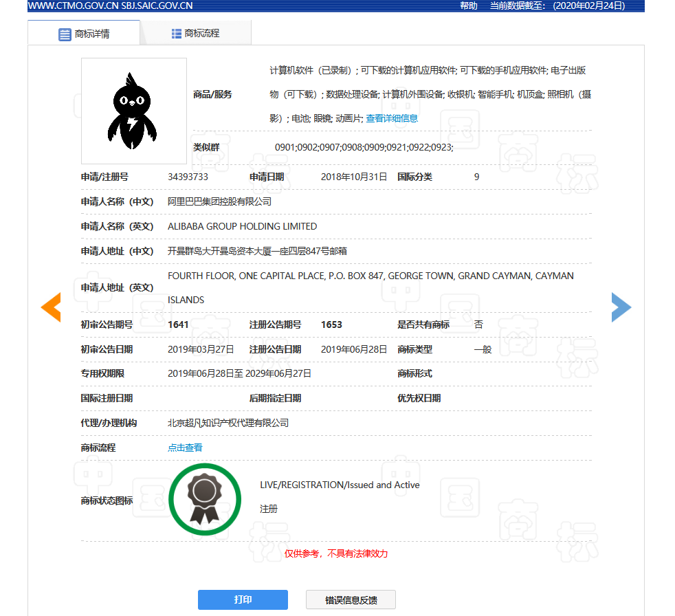
Task: Select ALIBABA GROUP HOLDING LIMITED text
Action: tap(243, 226)
